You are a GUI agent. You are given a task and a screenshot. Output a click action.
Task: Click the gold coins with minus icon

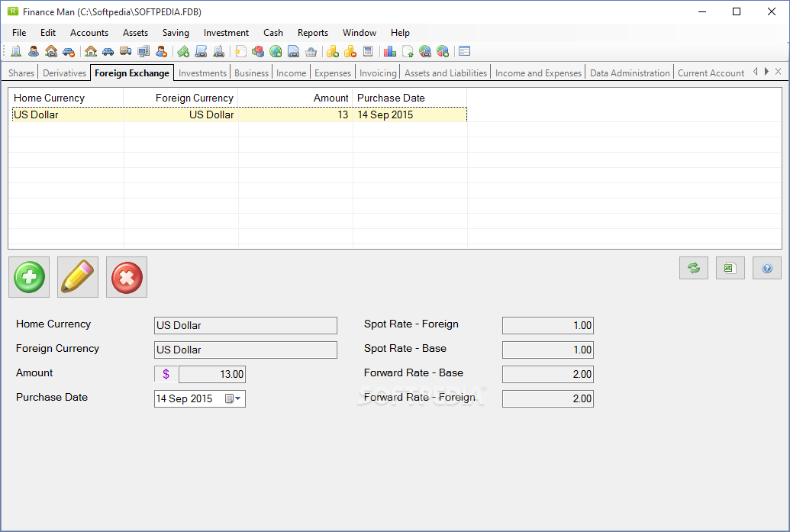(x=350, y=51)
